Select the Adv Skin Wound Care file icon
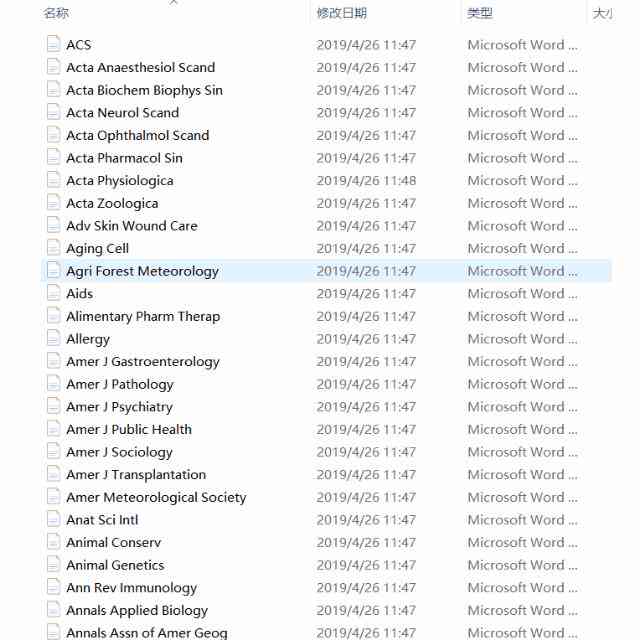 53,225
